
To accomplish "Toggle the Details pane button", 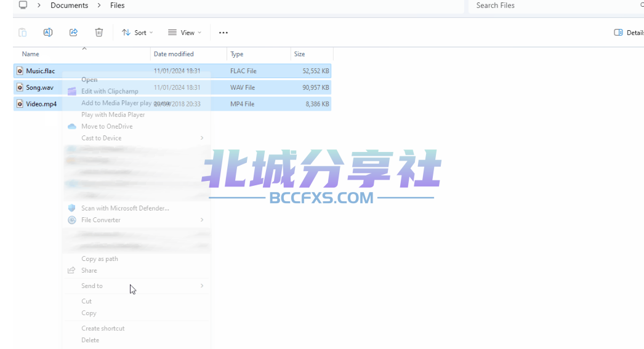I will pos(629,33).
